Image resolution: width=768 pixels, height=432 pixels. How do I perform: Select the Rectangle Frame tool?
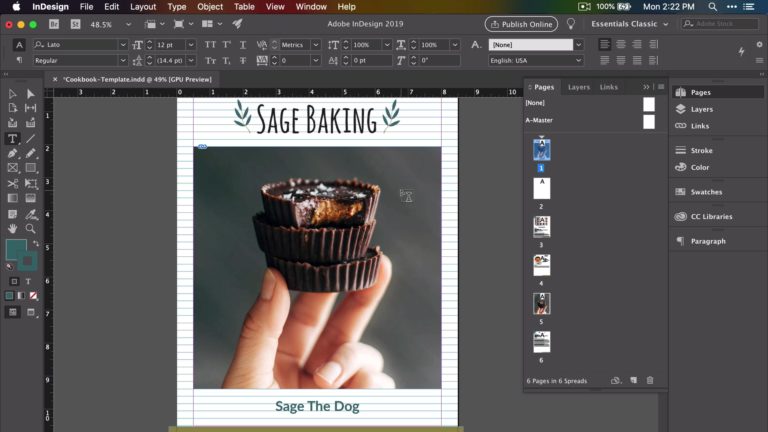(x=12, y=168)
